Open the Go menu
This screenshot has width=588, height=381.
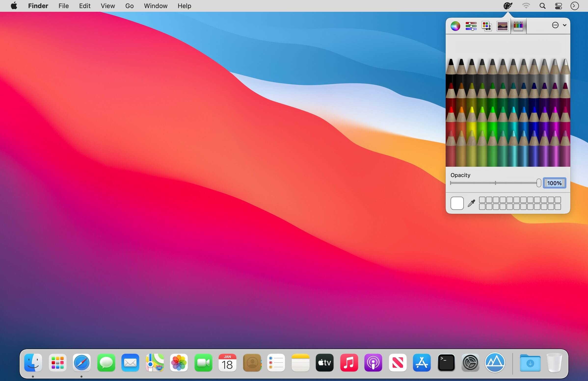pos(130,6)
